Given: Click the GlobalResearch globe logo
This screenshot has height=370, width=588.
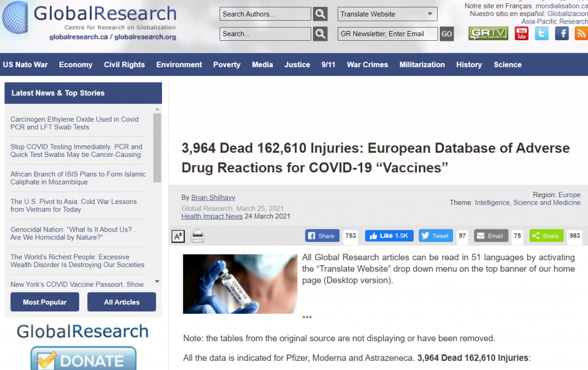Looking at the screenshot, I should (x=14, y=17).
